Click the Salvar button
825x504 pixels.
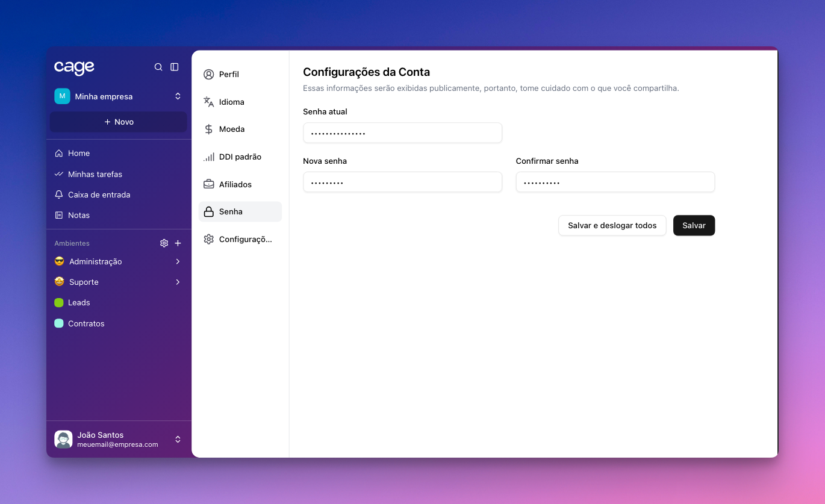(x=694, y=225)
